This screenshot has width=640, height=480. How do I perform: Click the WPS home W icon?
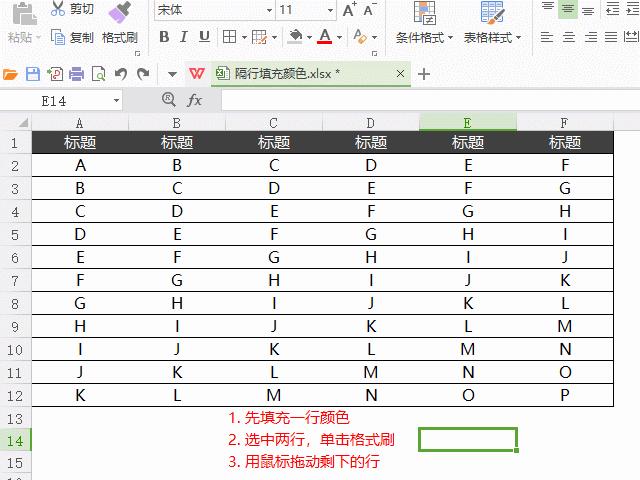click(197, 74)
